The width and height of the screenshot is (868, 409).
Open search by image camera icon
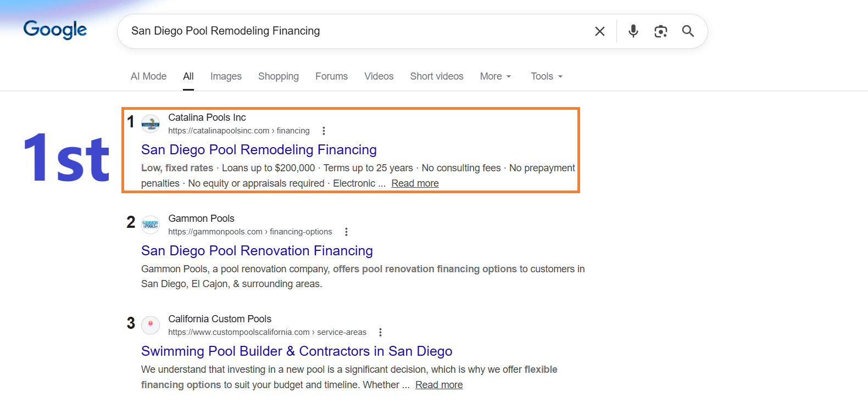(661, 31)
